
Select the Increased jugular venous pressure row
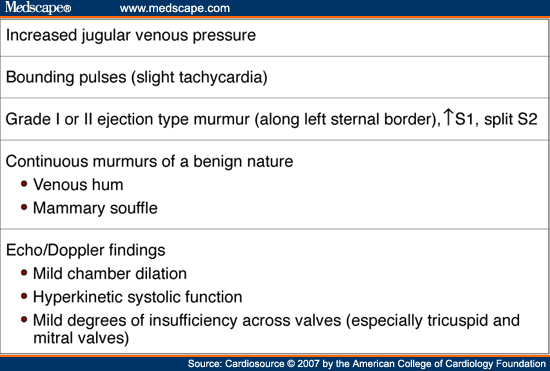point(275,36)
